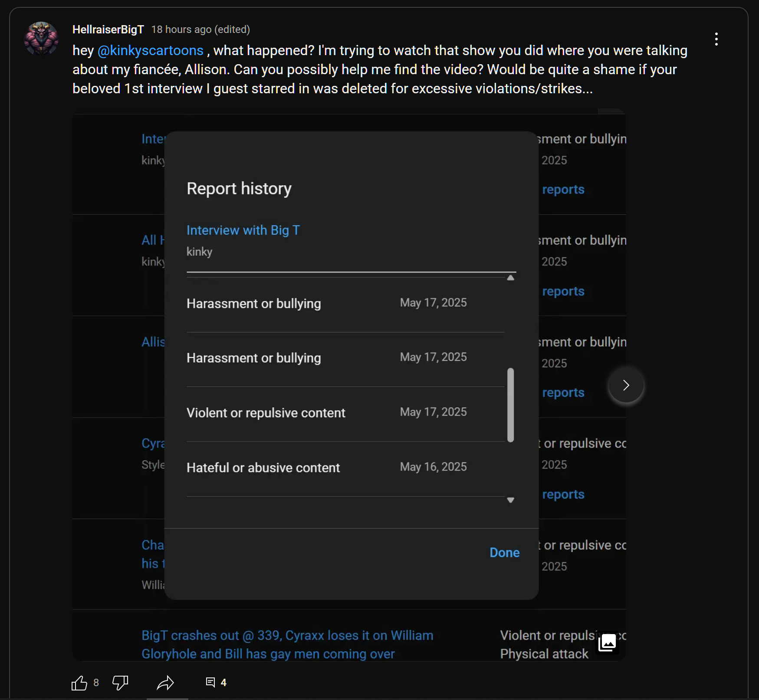Image resolution: width=759 pixels, height=700 pixels.
Task: Open the Interview with Big T link
Action: 243,230
